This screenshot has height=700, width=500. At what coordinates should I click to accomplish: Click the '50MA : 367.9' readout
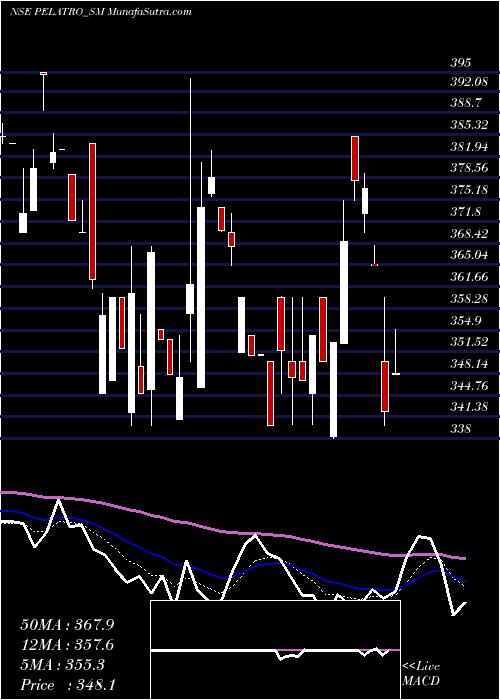tap(67, 625)
